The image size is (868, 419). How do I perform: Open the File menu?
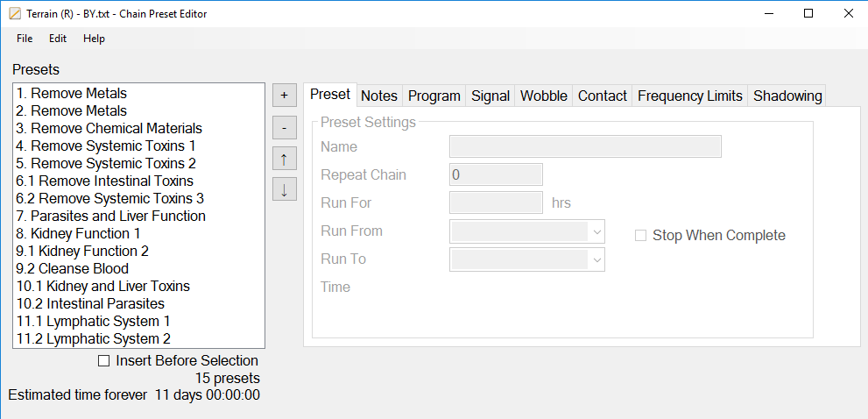click(25, 39)
